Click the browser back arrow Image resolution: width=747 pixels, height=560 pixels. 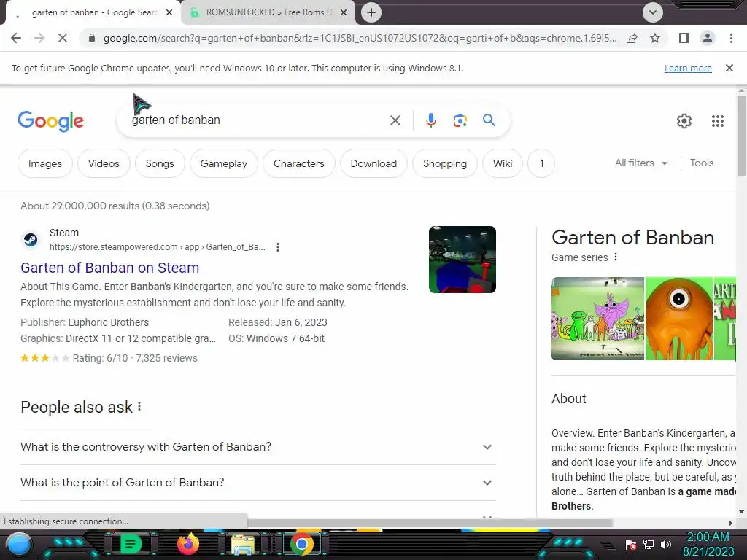[16, 38]
